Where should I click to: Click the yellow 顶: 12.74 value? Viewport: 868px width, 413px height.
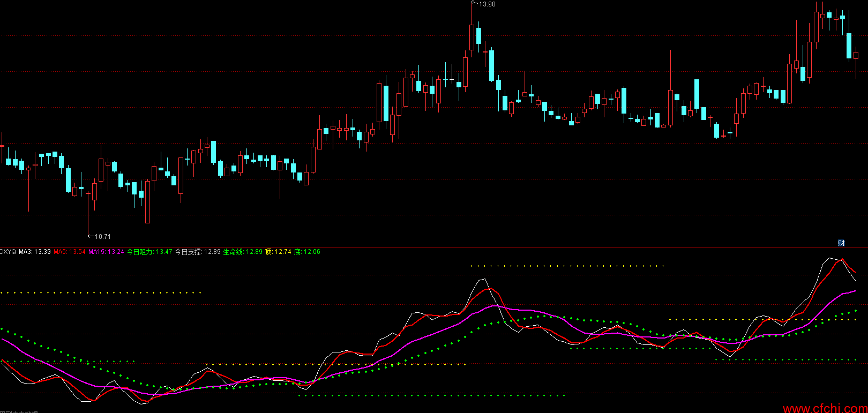coord(278,252)
